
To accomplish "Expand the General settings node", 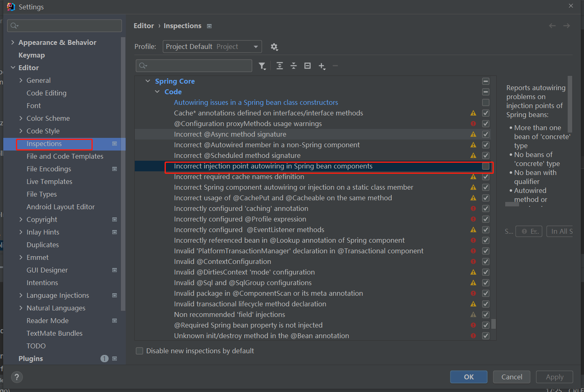I will point(21,80).
